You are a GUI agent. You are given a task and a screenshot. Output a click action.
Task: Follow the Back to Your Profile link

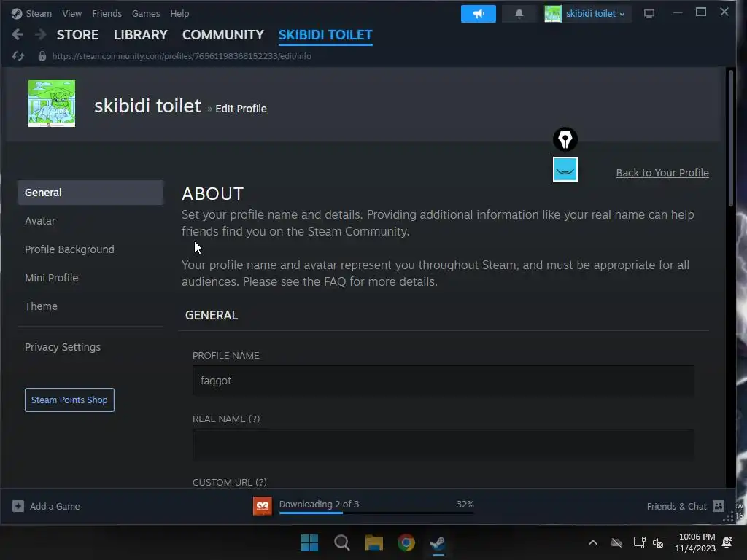(662, 173)
